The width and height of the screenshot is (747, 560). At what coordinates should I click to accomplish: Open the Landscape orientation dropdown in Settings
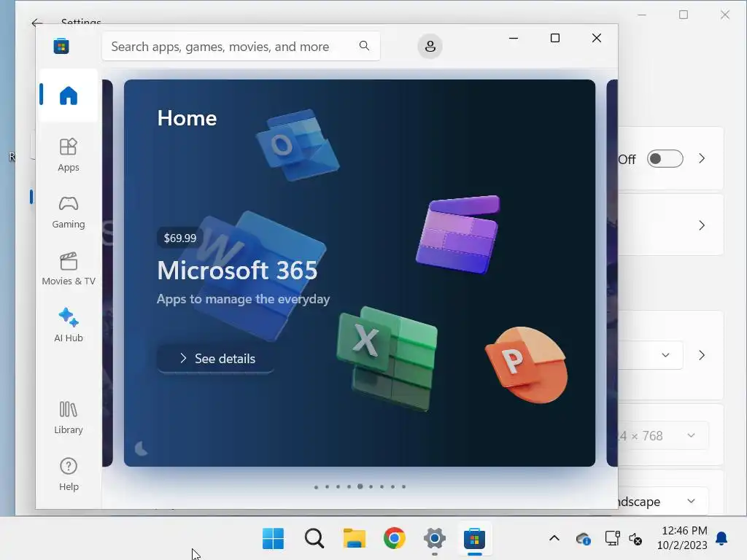(662, 501)
